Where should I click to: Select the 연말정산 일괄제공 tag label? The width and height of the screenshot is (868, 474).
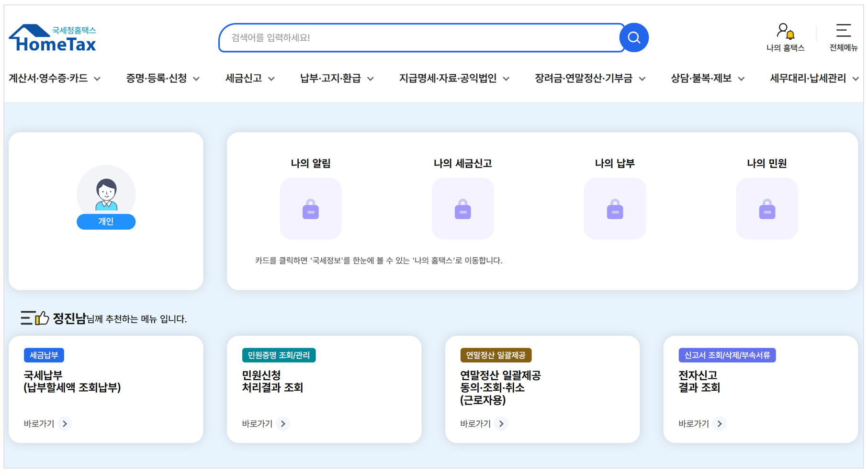tap(496, 355)
